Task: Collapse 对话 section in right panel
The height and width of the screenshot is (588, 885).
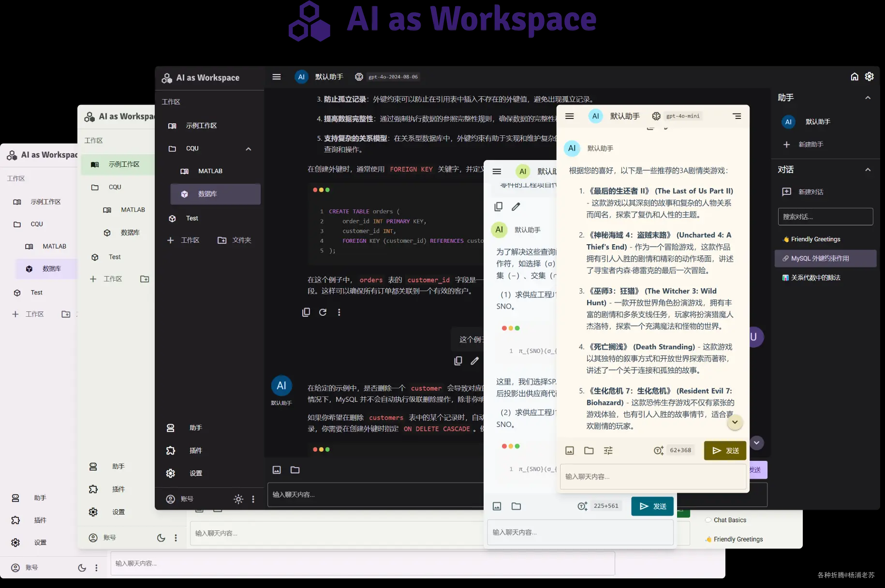Action: pos(868,170)
